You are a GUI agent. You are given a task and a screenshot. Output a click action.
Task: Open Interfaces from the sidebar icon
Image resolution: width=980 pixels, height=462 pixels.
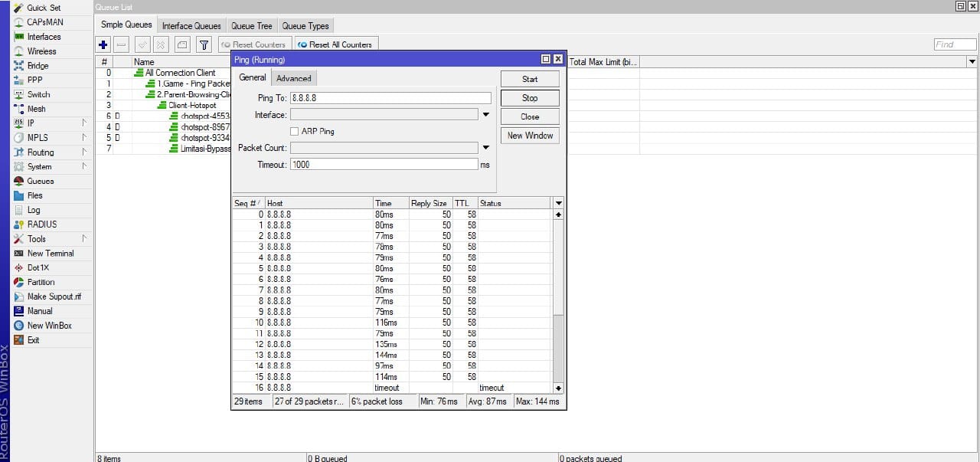[19, 37]
